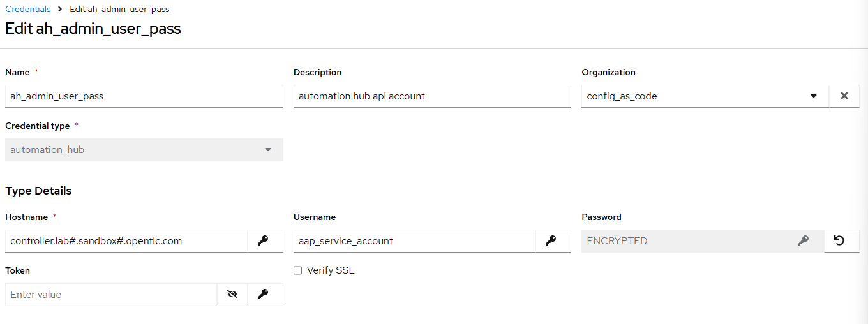Screen dimensions: 868x324
Task: Go back to the Credentials breadcrumb link
Action: point(28,10)
